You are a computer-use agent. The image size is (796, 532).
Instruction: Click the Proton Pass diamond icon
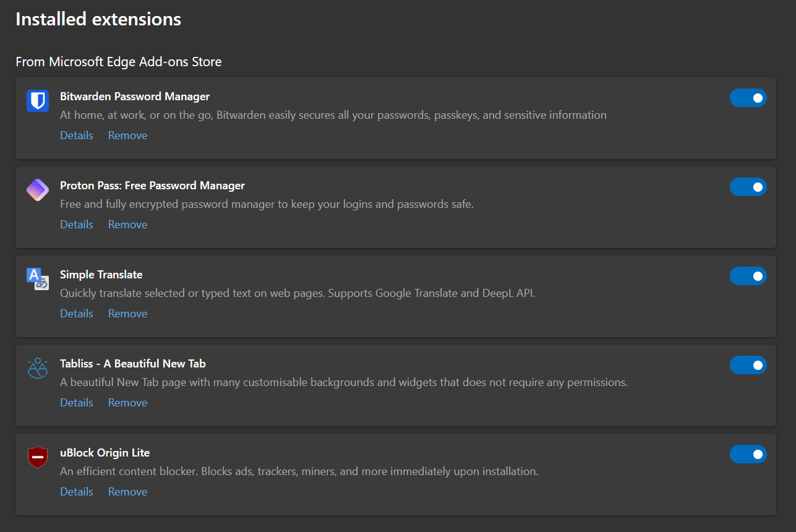click(x=38, y=190)
